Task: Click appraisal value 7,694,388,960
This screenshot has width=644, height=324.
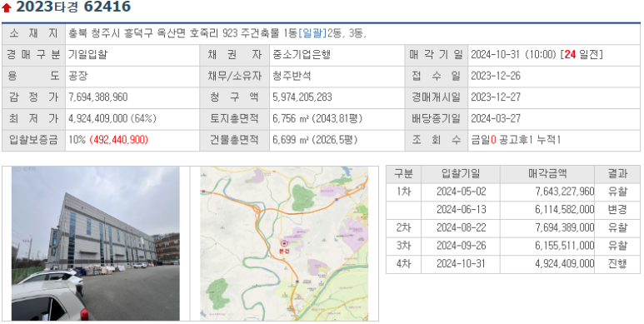Action: point(97,97)
